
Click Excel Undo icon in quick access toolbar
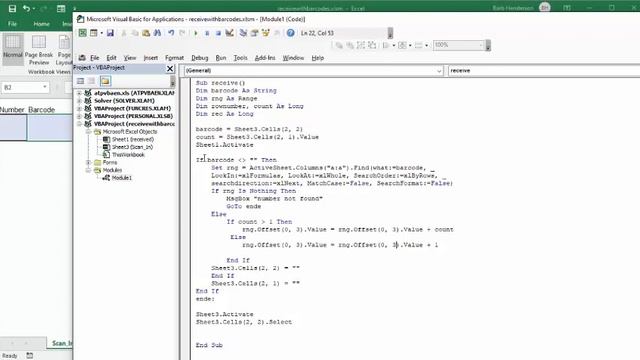(x=26, y=8)
